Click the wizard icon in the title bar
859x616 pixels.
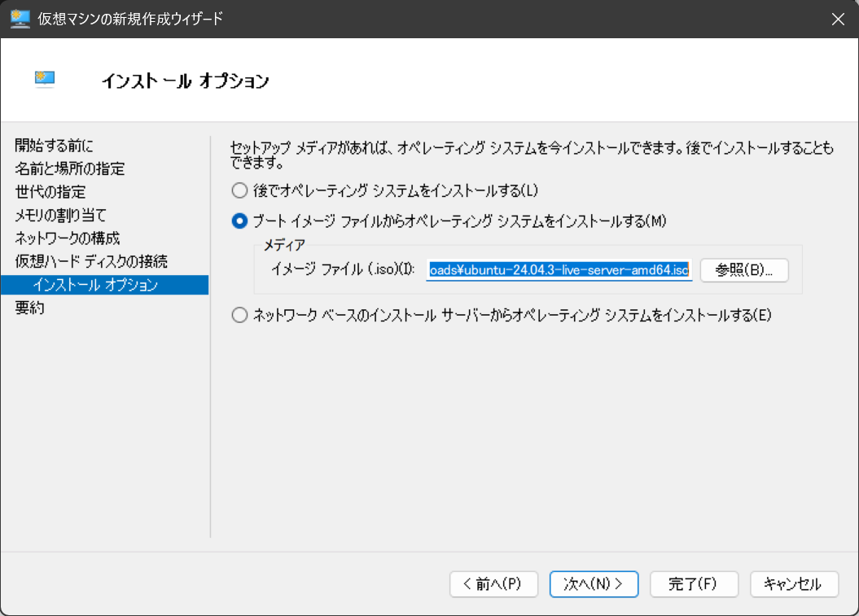(x=20, y=19)
